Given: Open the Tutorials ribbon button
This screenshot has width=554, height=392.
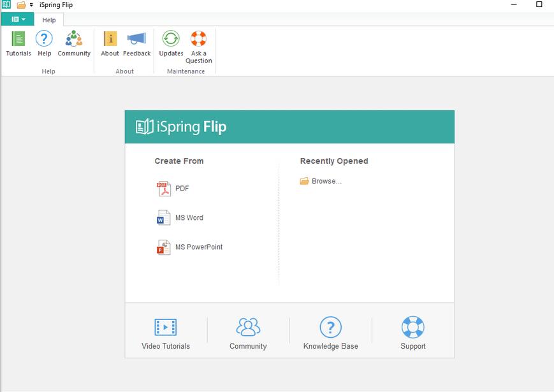Looking at the screenshot, I should click(x=18, y=44).
